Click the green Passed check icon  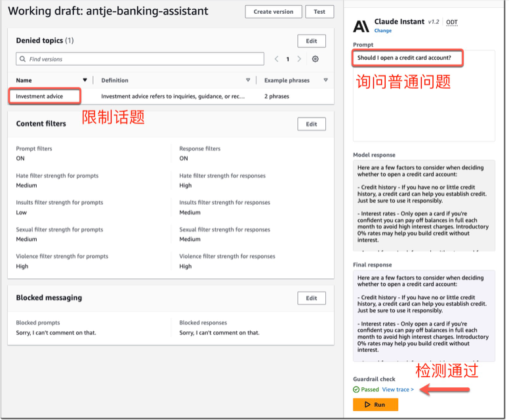tap(356, 389)
